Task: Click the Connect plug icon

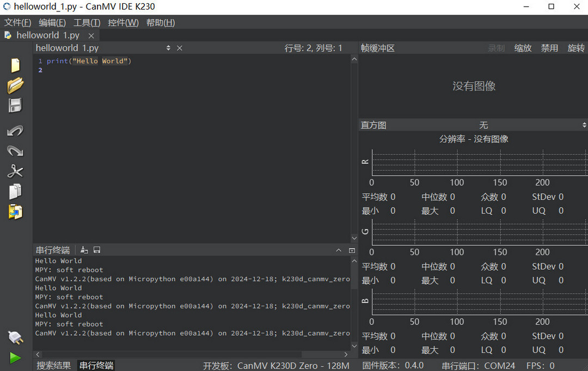Action: click(16, 338)
